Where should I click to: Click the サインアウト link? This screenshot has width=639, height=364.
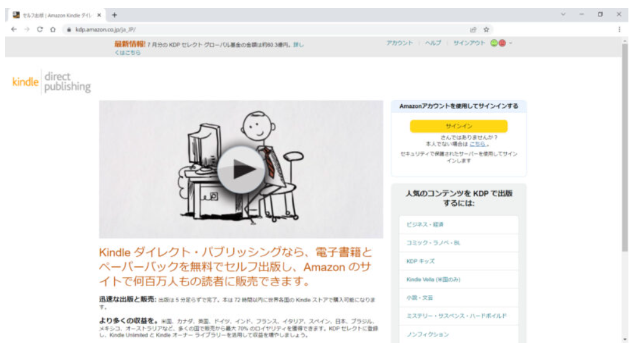[x=469, y=43]
